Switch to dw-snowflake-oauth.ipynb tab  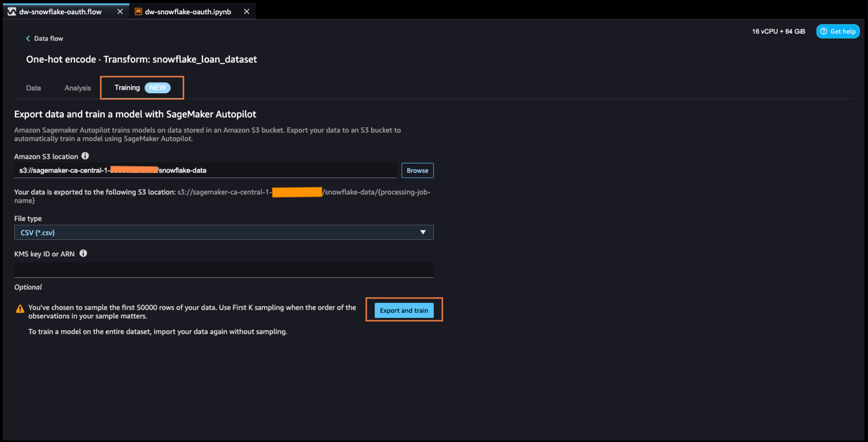(x=193, y=11)
